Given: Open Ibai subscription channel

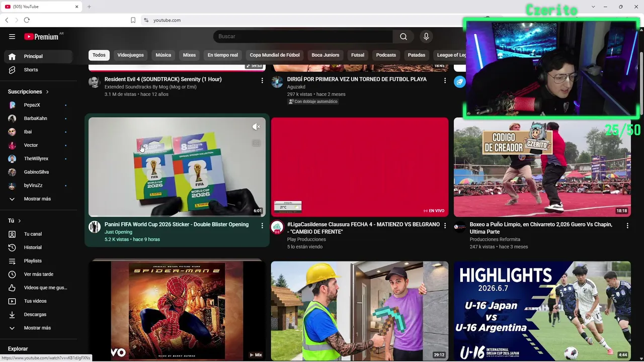Looking at the screenshot, I should [38, 132].
